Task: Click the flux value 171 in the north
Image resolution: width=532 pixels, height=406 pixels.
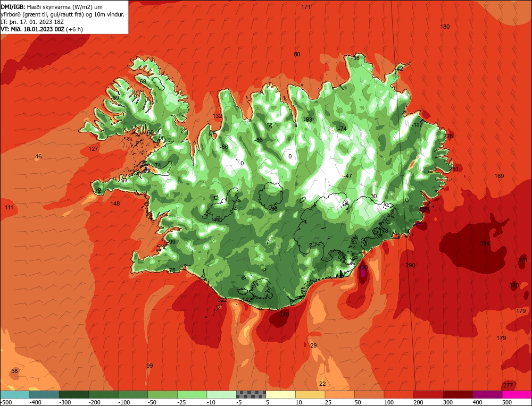Action: click(x=306, y=7)
